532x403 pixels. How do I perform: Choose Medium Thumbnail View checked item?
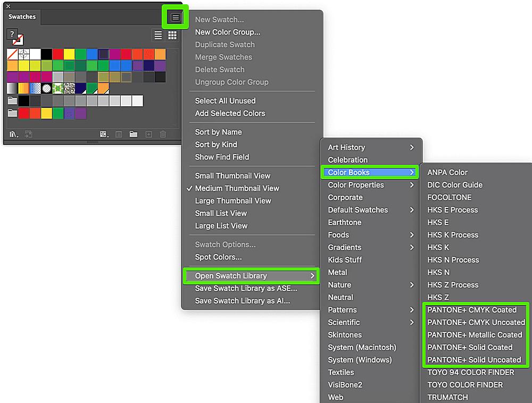[237, 188]
